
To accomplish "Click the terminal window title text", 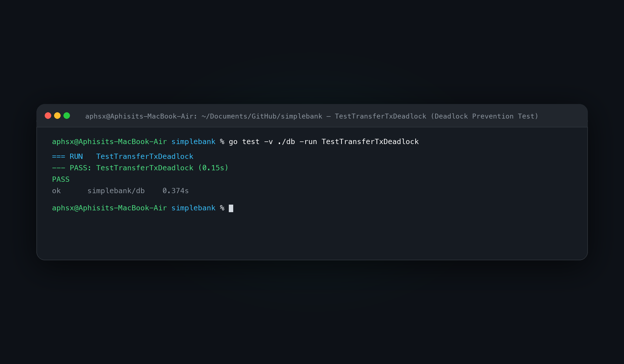I will 311,116.
